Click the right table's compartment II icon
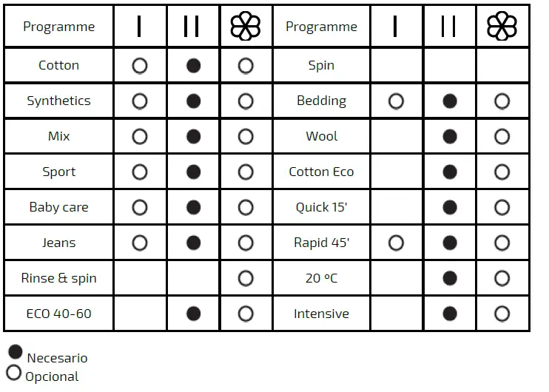Screen dimensions: 549x392 (449, 27)
